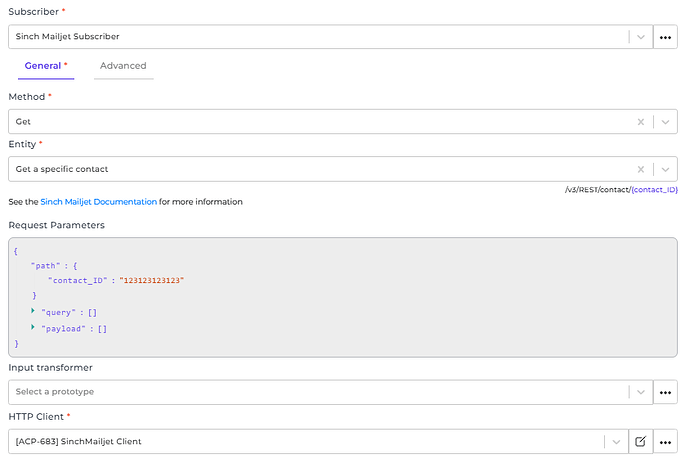Click the {contact_ID} path parameter link
Viewport: 690px width, 458px height.
point(654,190)
